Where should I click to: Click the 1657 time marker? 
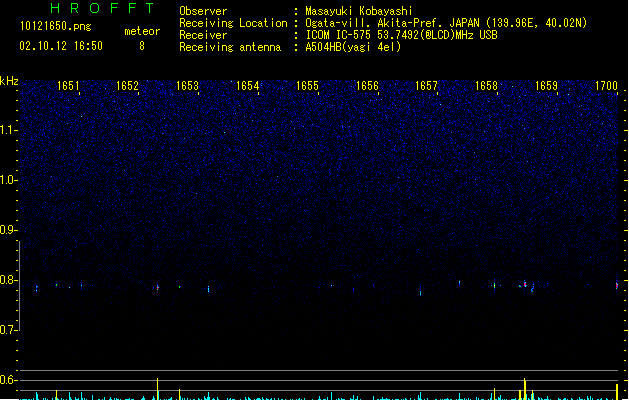coord(426,86)
